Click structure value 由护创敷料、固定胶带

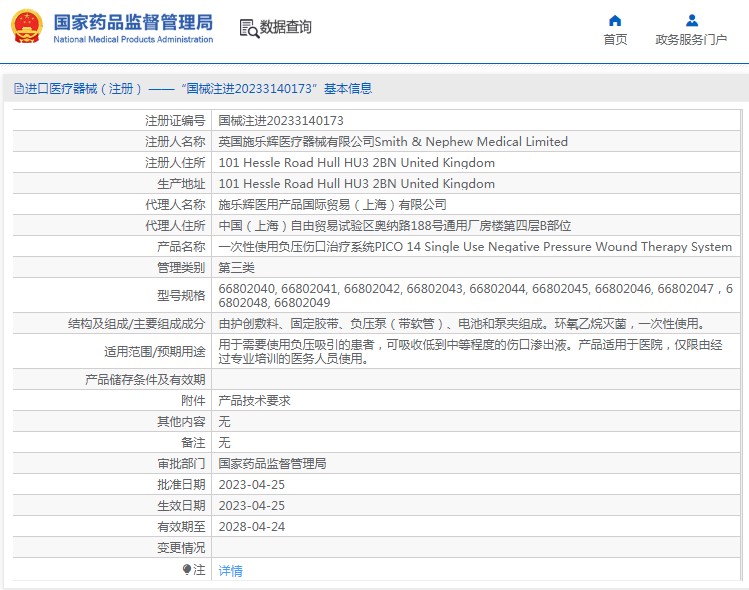point(462,324)
